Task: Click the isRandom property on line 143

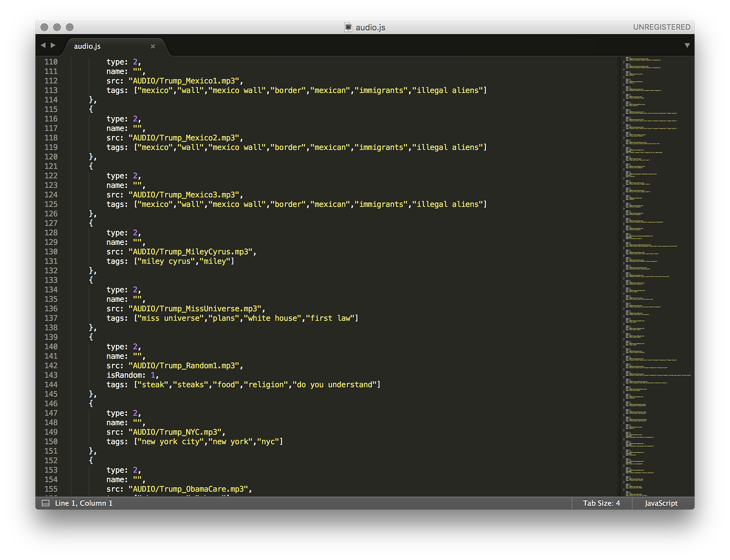Action: [x=124, y=375]
